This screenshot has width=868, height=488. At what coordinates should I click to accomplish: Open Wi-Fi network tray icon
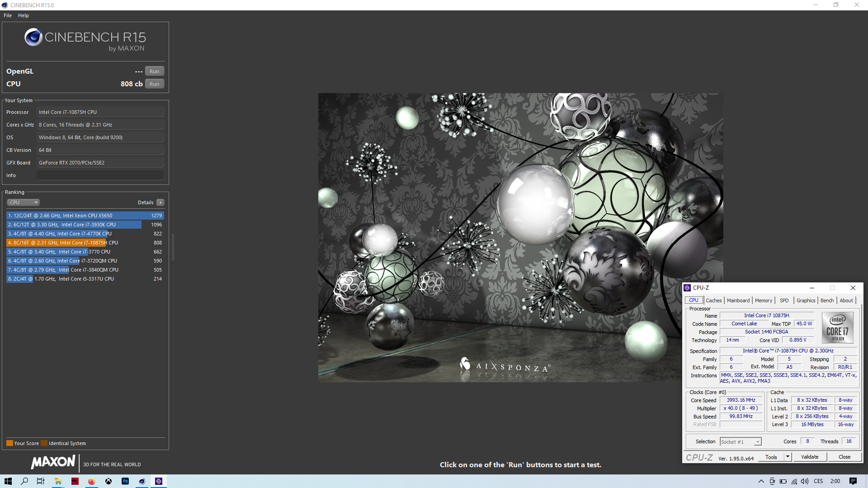pos(794,481)
